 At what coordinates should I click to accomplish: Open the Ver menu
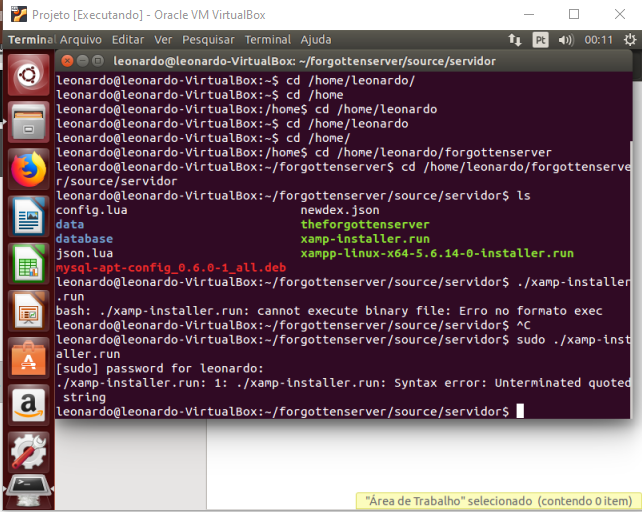(x=163, y=40)
